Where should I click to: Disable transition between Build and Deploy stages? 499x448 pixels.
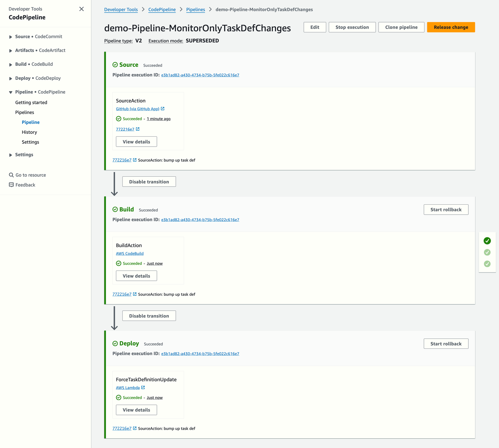click(x=149, y=315)
